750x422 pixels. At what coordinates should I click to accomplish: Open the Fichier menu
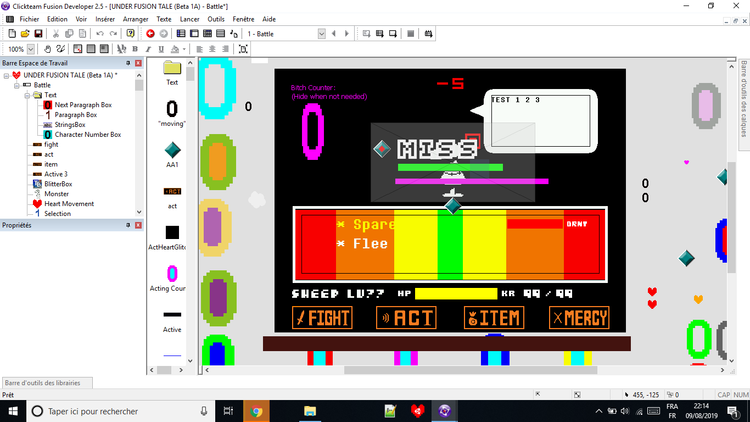point(29,19)
